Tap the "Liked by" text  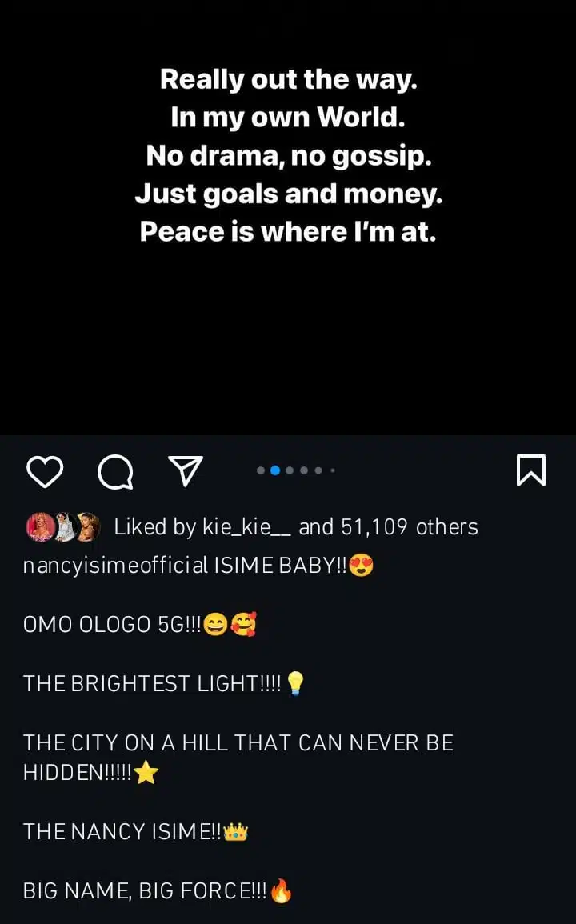[x=154, y=526]
